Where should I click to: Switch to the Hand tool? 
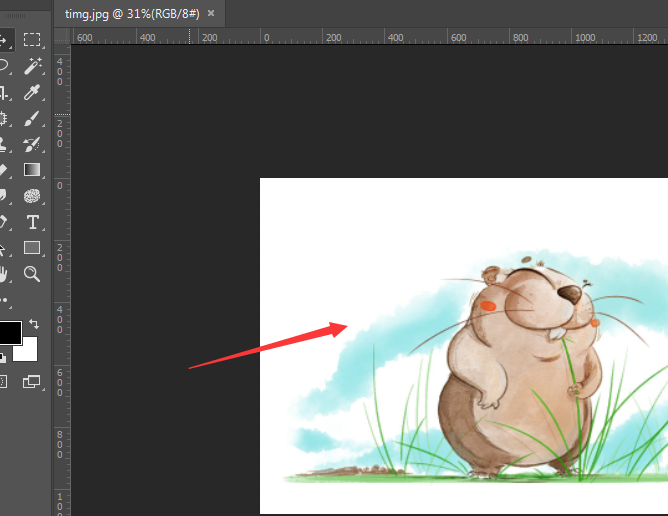pos(4,274)
